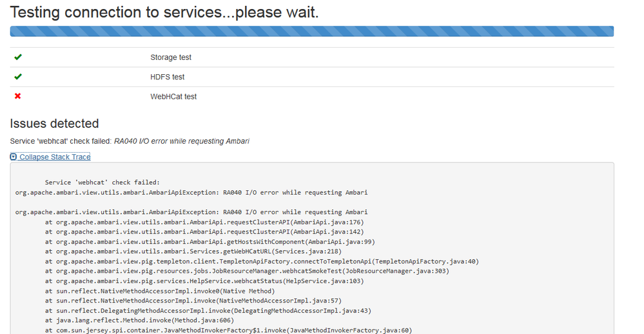Click the Testing connection to services heading
The height and width of the screenshot is (334, 644).
[x=164, y=12]
